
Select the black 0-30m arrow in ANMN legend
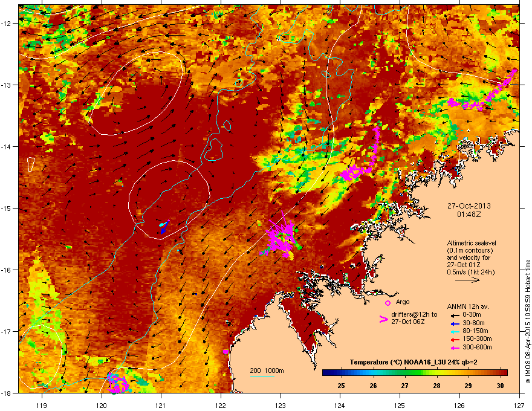pyautogui.click(x=455, y=316)
